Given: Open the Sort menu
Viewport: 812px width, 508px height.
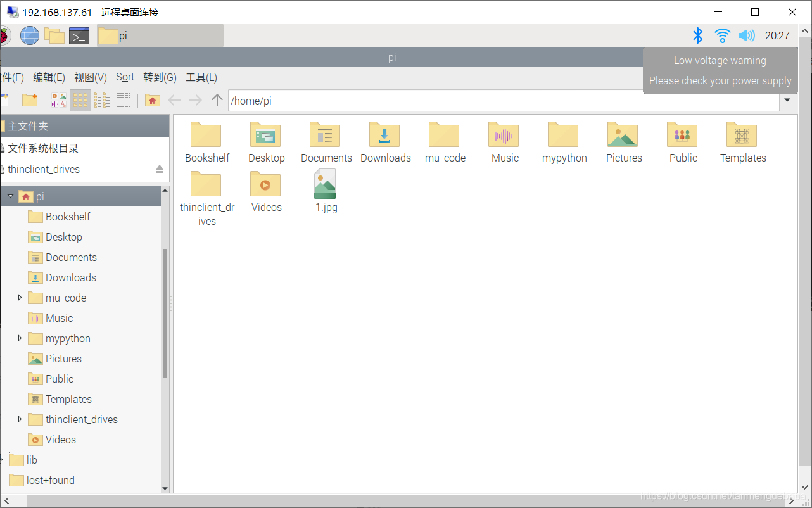Looking at the screenshot, I should pyautogui.click(x=125, y=77).
